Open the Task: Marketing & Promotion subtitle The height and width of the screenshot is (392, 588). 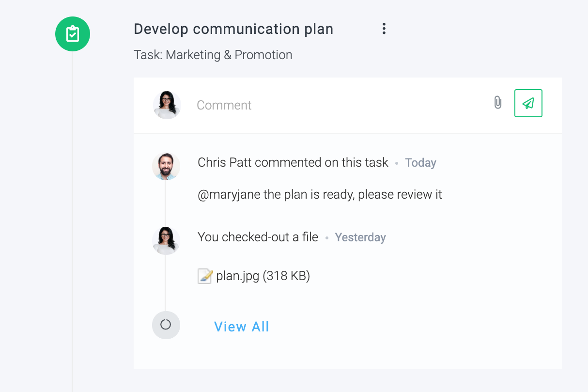[213, 55]
